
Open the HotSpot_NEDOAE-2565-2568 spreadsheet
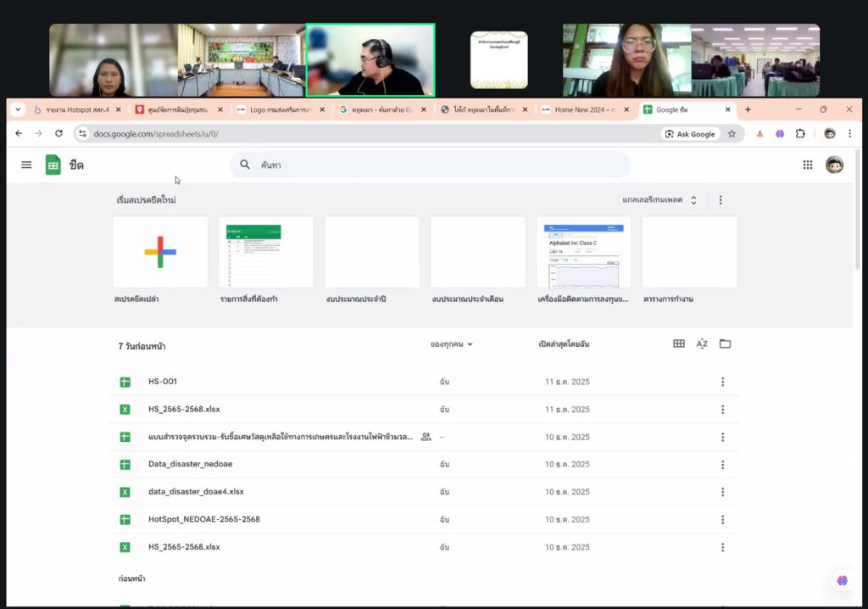point(203,519)
